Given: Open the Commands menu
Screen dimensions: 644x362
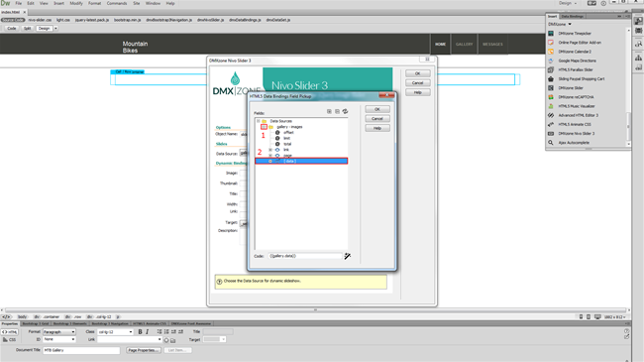Looking at the screenshot, I should 117,3.
